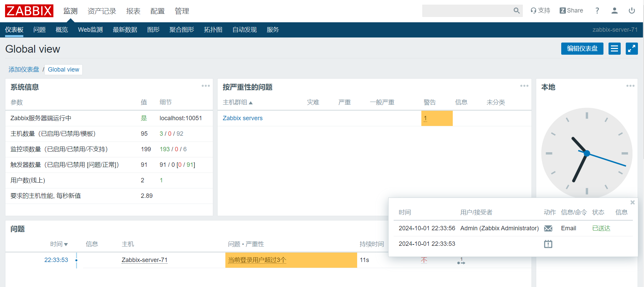Click the ZABBIX logo
The image size is (644, 287).
pos(29,11)
